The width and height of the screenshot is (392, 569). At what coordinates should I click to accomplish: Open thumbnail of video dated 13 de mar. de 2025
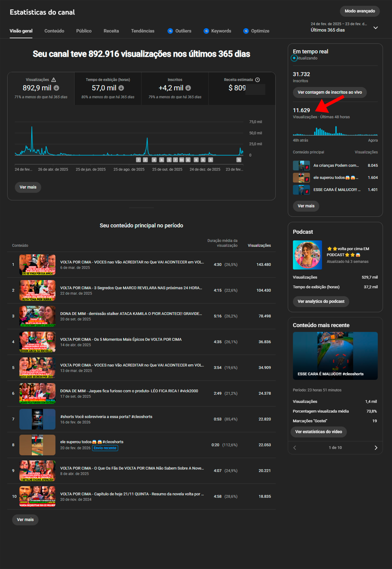[x=37, y=368]
